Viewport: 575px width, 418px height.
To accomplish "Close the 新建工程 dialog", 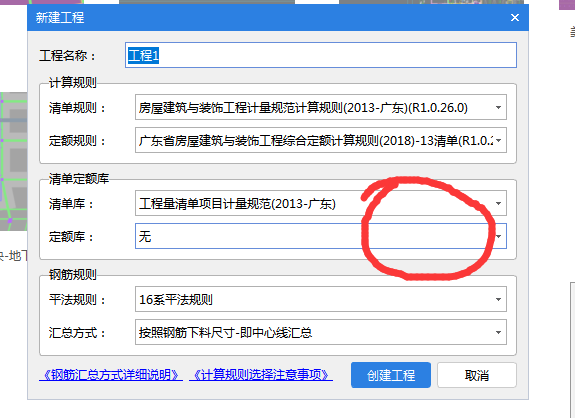I will coord(515,17).
